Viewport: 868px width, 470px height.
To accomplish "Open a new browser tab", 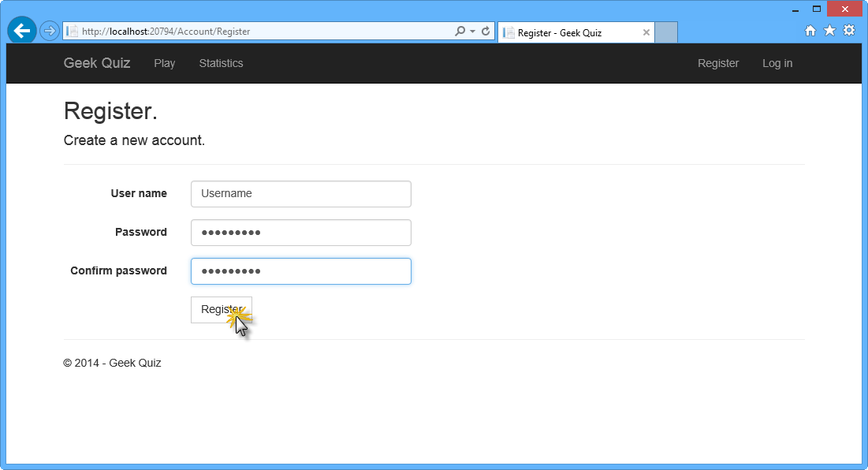I will (665, 32).
